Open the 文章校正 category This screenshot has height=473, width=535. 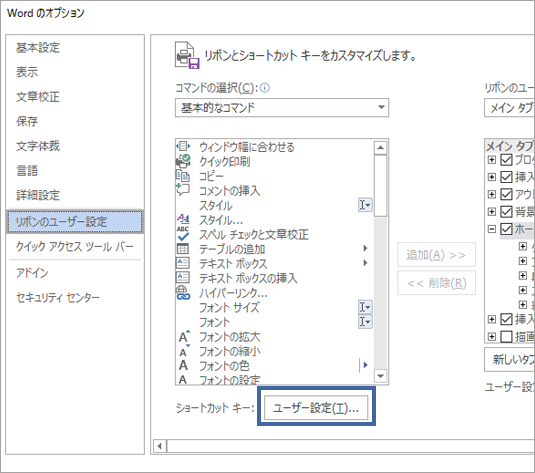[38, 97]
